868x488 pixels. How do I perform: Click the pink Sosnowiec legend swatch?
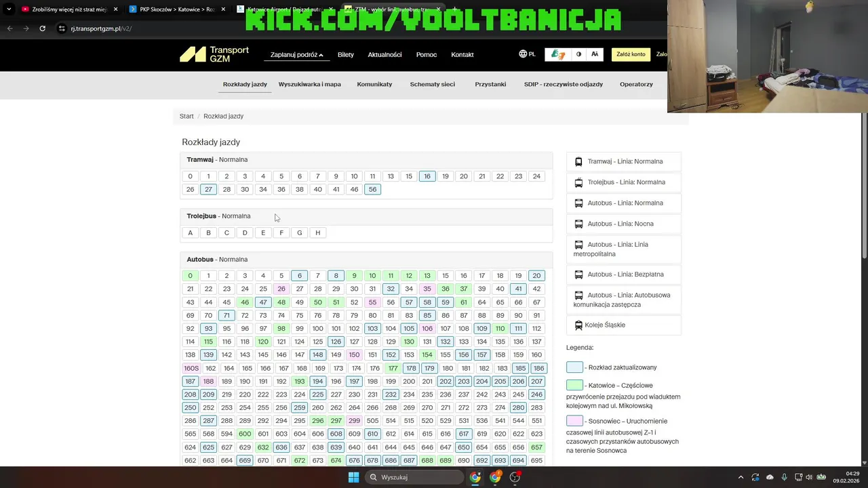pyautogui.click(x=574, y=421)
